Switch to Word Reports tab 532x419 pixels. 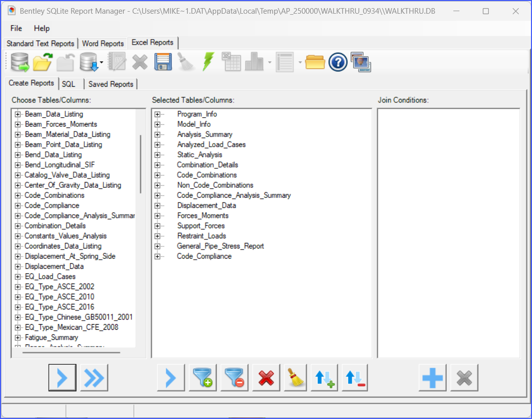click(103, 44)
